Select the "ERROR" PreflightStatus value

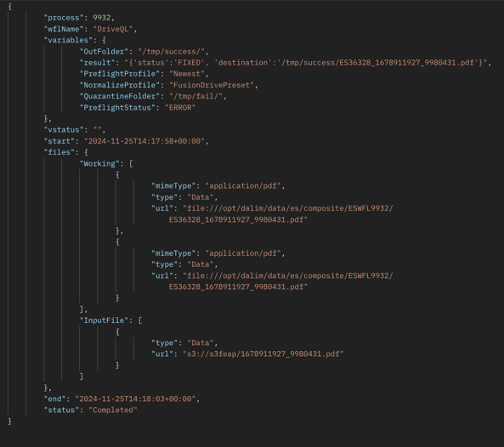click(x=180, y=108)
